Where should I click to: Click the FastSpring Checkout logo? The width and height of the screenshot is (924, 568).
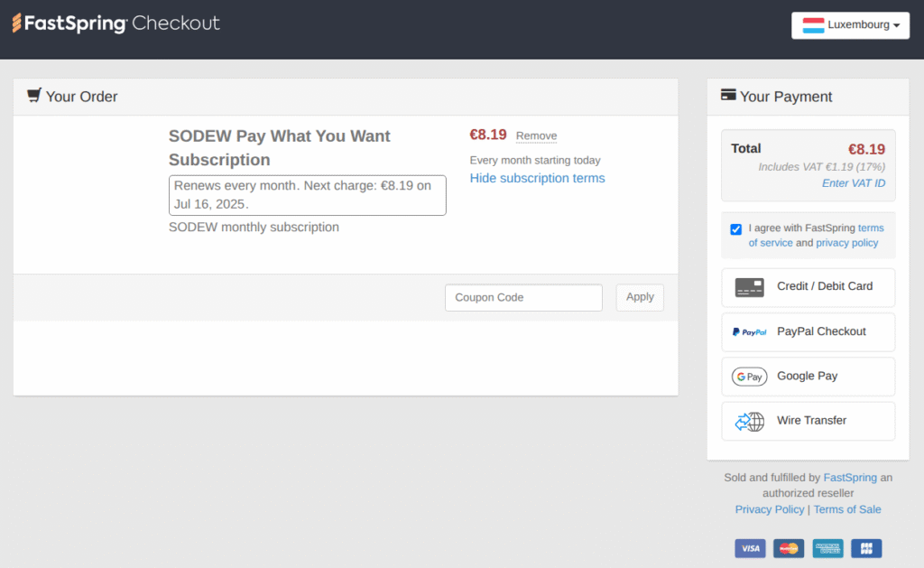tap(115, 23)
